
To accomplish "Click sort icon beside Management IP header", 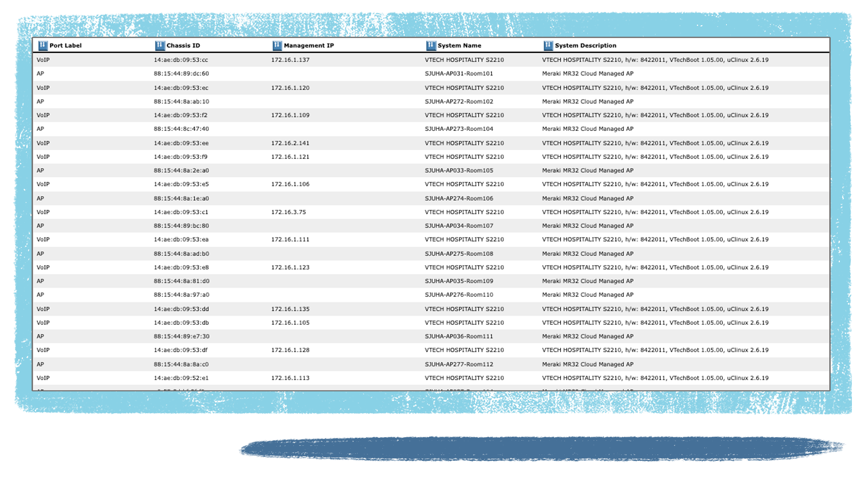I will (277, 45).
